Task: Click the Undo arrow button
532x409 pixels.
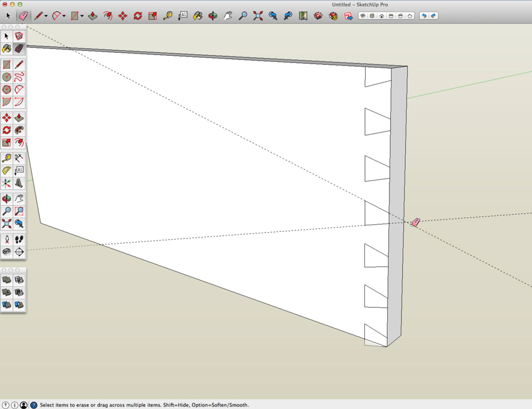Action: click(424, 16)
